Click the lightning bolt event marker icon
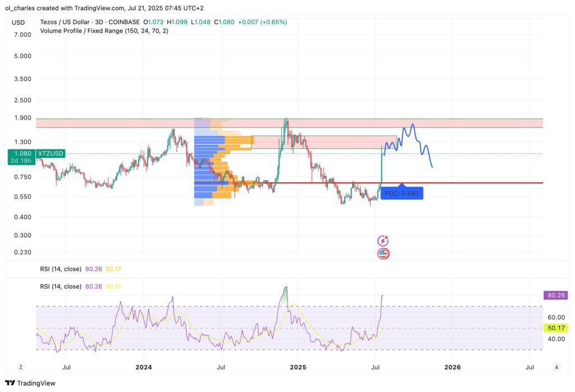The height and width of the screenshot is (392, 575). point(384,240)
